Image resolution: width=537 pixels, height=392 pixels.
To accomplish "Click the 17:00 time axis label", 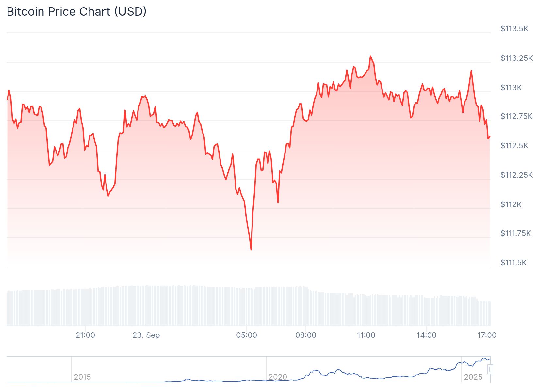I will click(x=487, y=335).
